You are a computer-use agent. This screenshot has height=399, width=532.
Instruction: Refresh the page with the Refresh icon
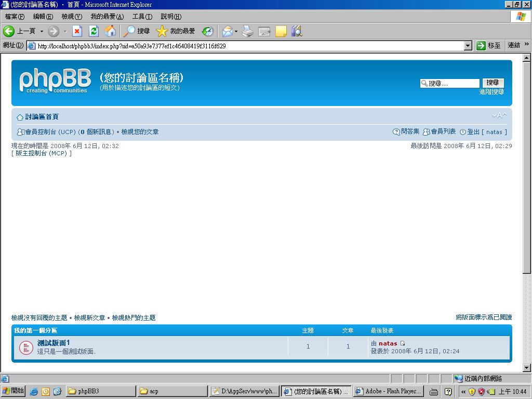click(x=94, y=31)
